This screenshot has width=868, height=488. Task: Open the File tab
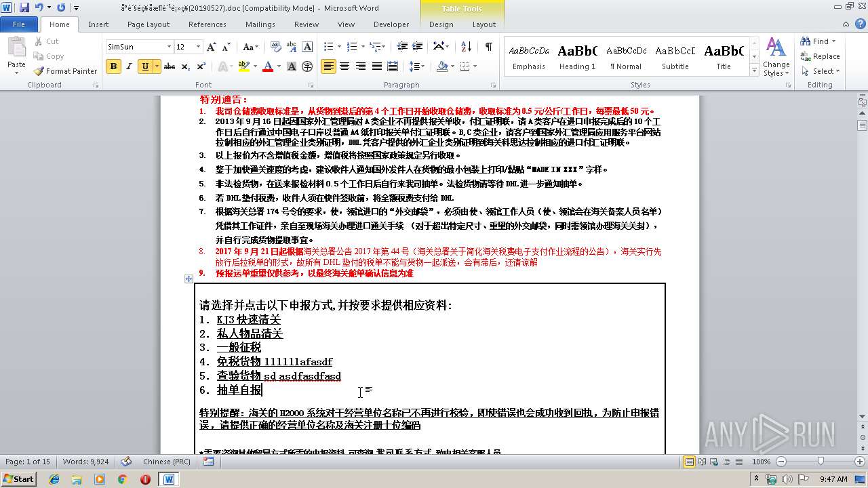coord(19,24)
